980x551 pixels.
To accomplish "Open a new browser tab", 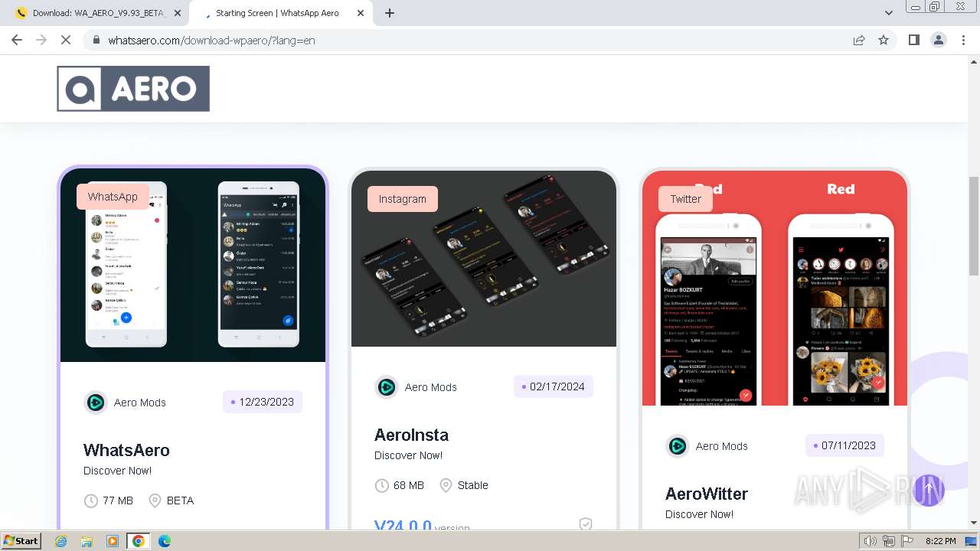I will click(x=390, y=13).
